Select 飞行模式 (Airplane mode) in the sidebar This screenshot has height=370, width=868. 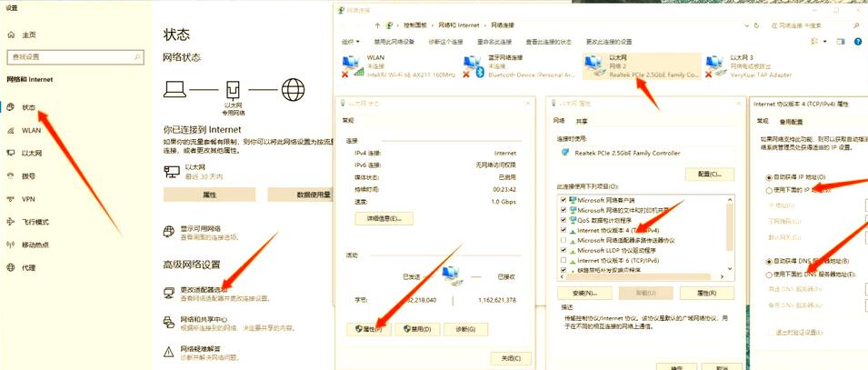pos(36,222)
